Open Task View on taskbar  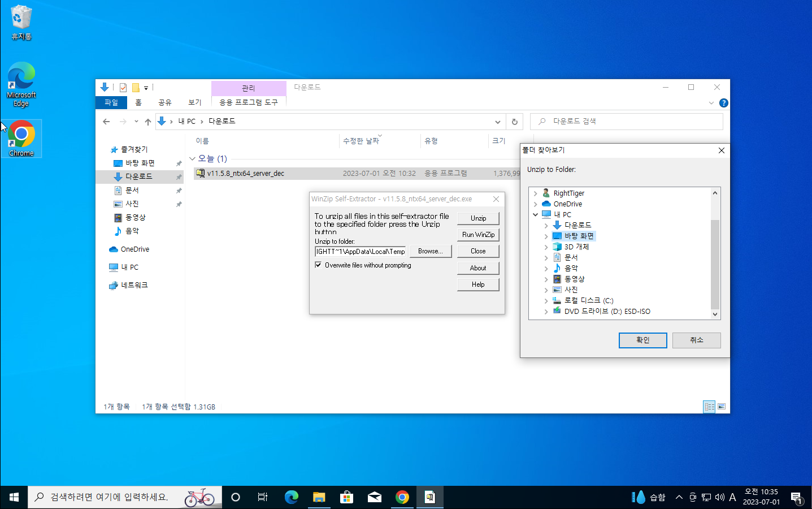[x=263, y=497]
